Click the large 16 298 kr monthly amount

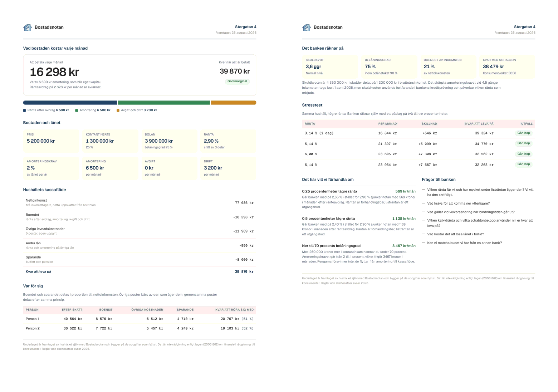(54, 72)
